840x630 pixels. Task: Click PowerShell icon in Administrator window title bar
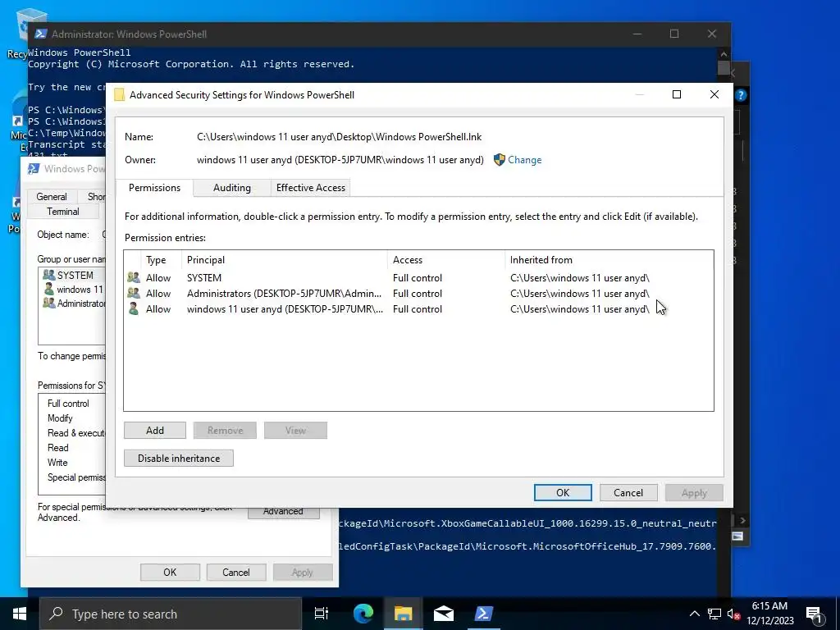(40, 34)
